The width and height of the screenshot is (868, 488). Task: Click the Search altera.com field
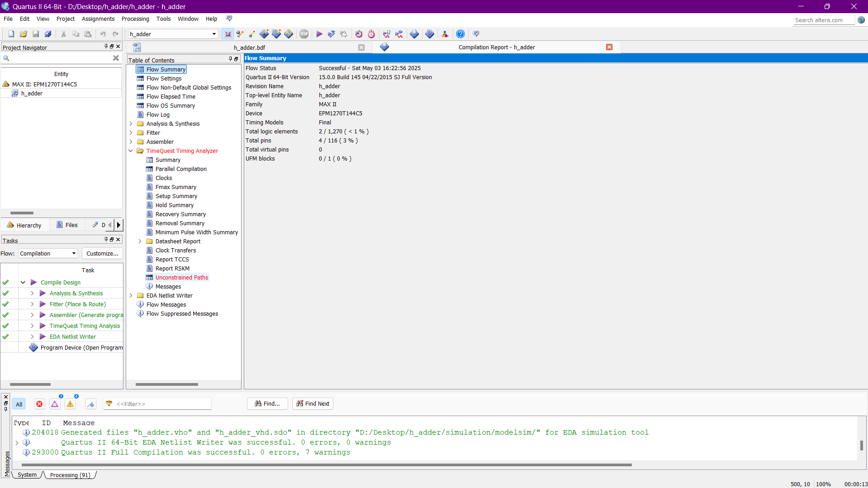click(x=824, y=20)
